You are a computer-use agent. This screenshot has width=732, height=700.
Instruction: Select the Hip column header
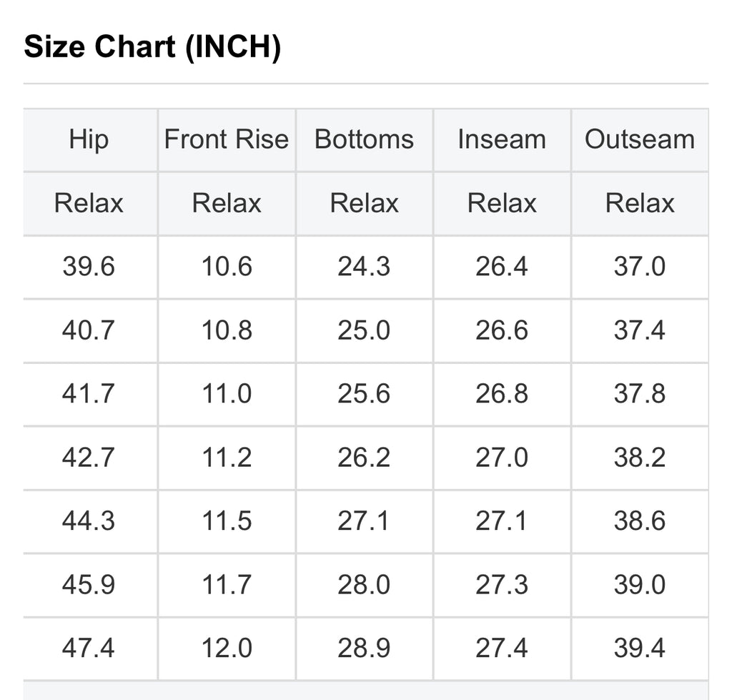point(89,139)
